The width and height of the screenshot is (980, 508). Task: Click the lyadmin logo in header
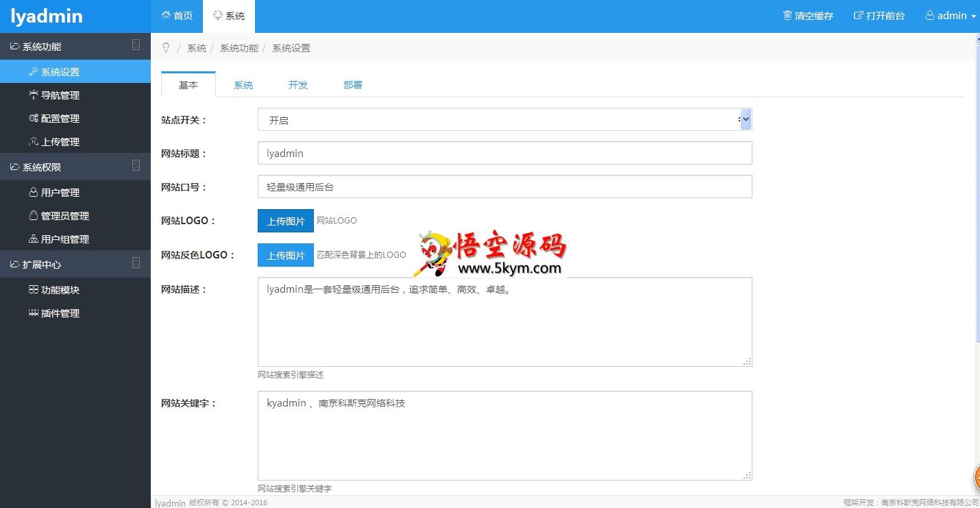click(x=47, y=16)
